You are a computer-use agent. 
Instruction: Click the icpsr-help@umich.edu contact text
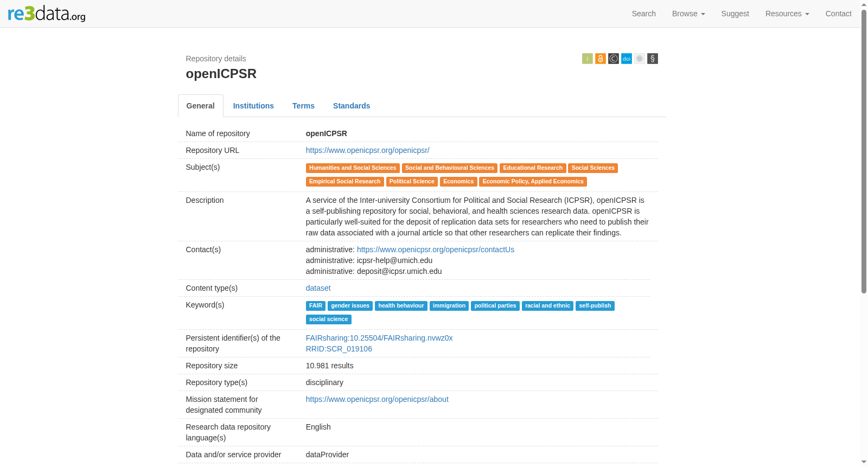[x=395, y=260]
